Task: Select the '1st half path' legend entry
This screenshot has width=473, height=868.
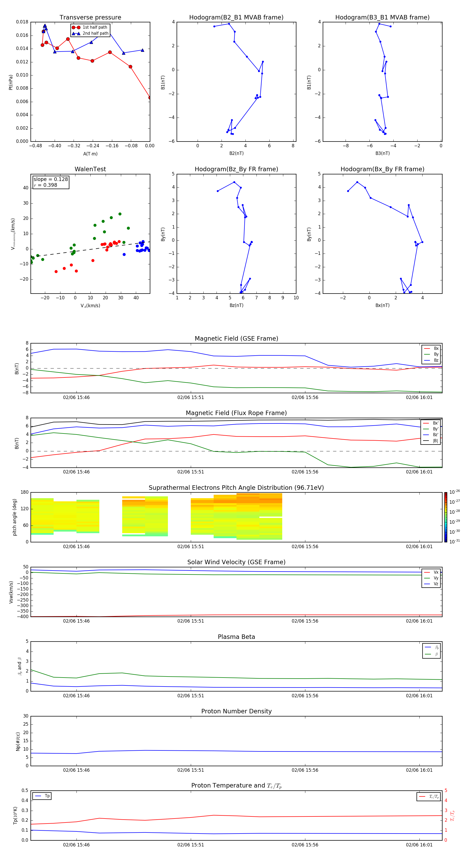Action: [x=90, y=27]
